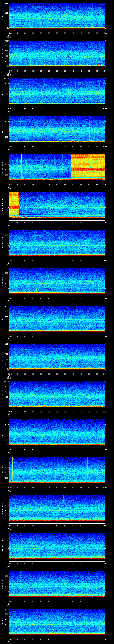Screen dimensions: 114x644
Task: Select the spectrogram starting at 11:52:00
Action: pyautogui.click(x=57, y=318)
